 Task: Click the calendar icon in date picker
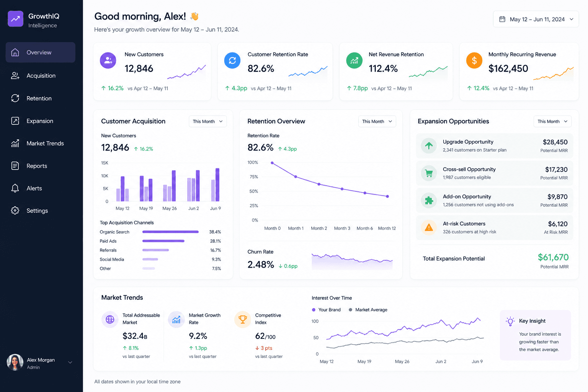(502, 19)
